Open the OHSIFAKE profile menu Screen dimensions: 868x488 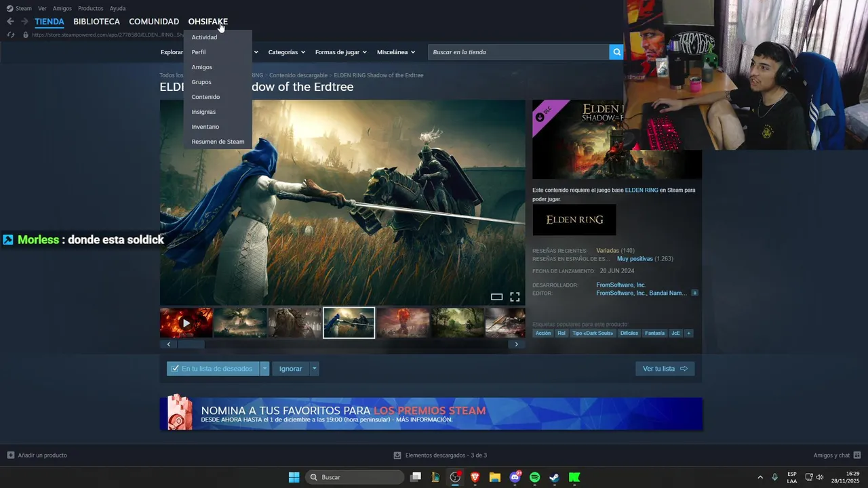(208, 22)
